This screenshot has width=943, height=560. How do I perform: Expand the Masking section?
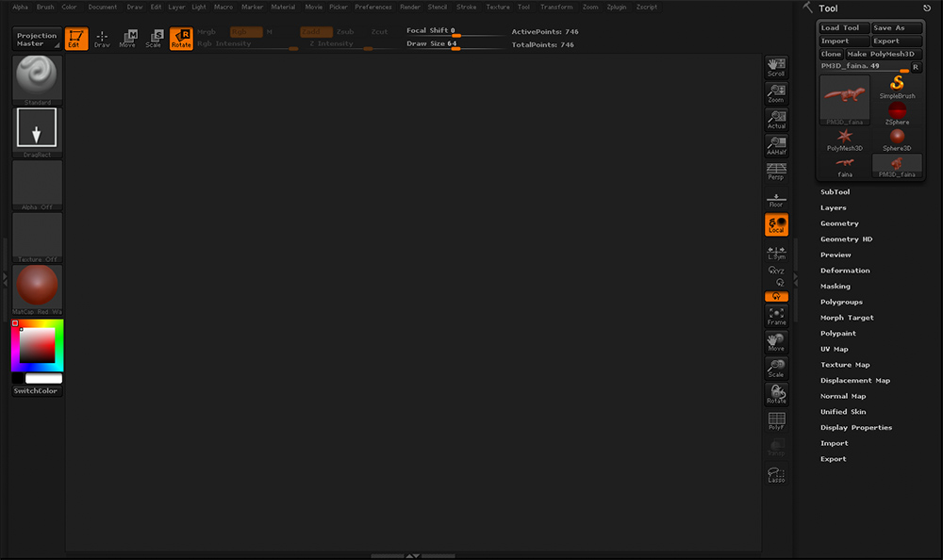[x=835, y=287]
